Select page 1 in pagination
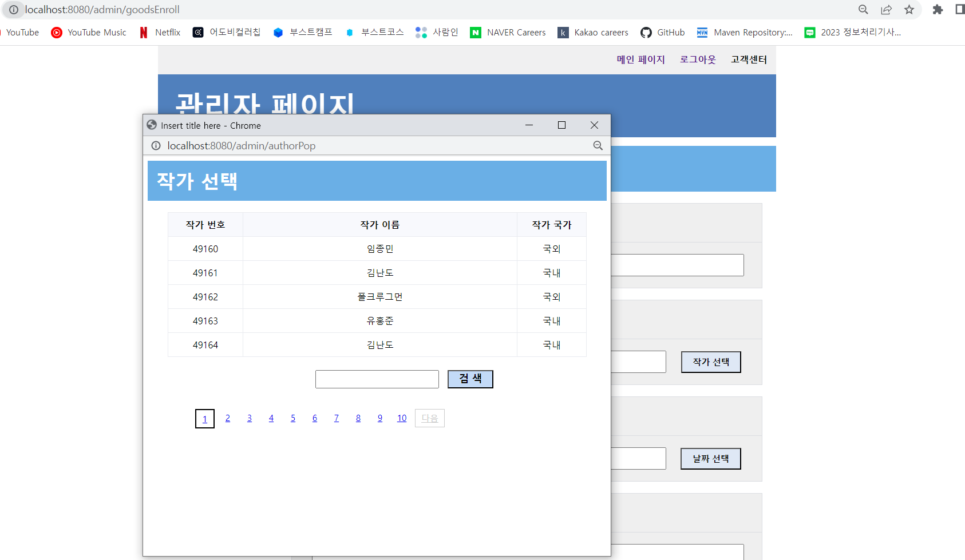This screenshot has width=965, height=560. click(205, 419)
